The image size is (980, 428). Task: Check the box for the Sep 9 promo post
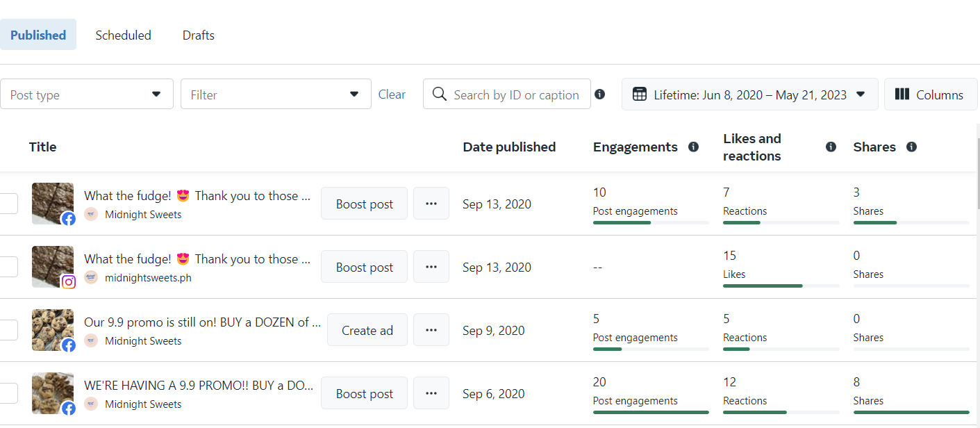[8, 330]
